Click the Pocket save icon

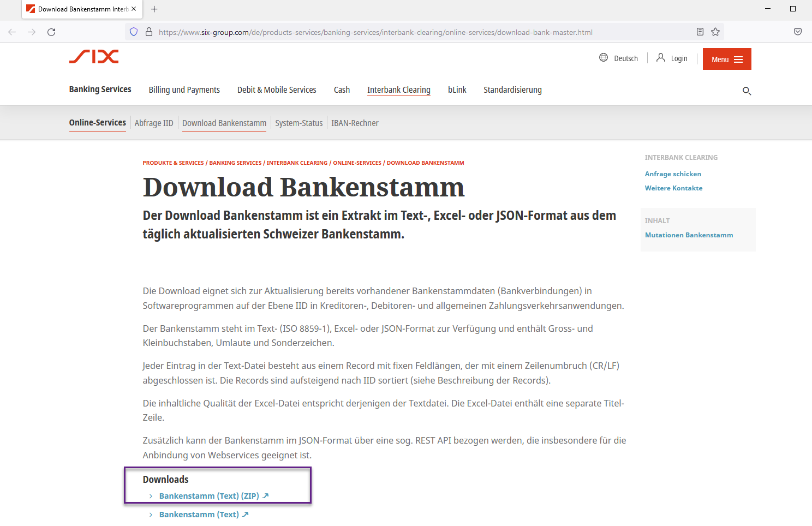798,32
